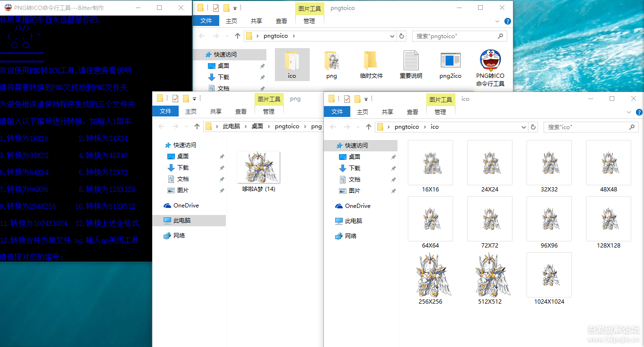Open the 共享 tab in the ico window

coord(388,112)
